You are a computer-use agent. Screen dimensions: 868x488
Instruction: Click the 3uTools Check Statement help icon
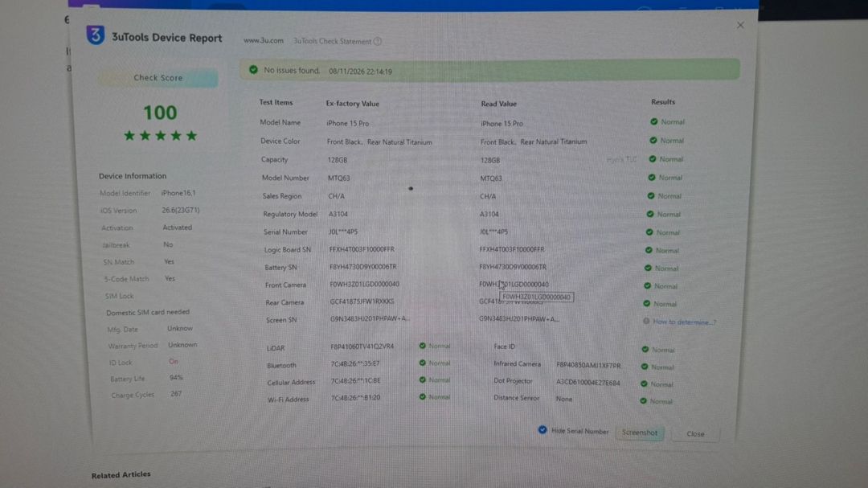[378, 41]
